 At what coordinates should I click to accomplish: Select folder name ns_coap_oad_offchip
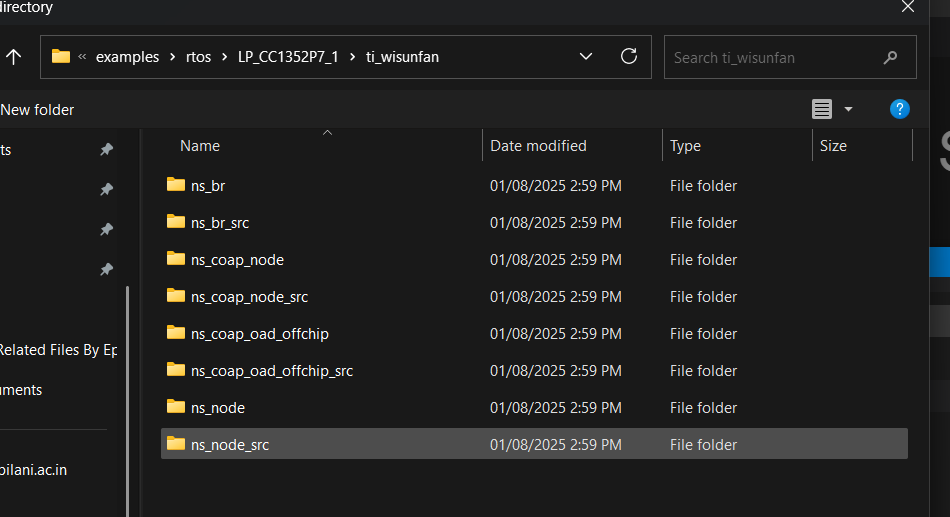[x=260, y=334]
